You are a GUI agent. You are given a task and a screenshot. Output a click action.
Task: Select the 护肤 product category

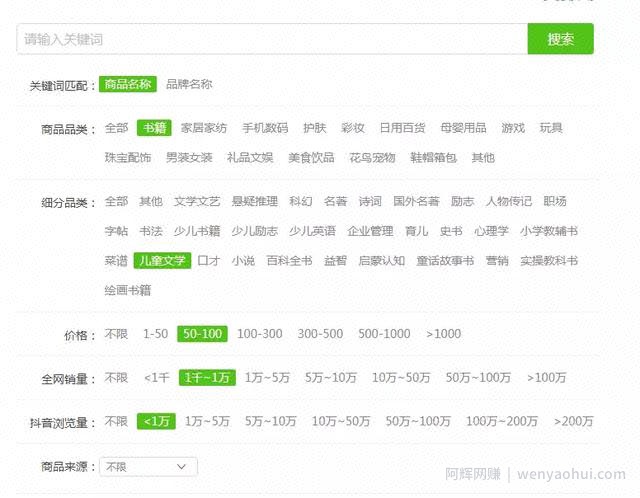(315, 128)
